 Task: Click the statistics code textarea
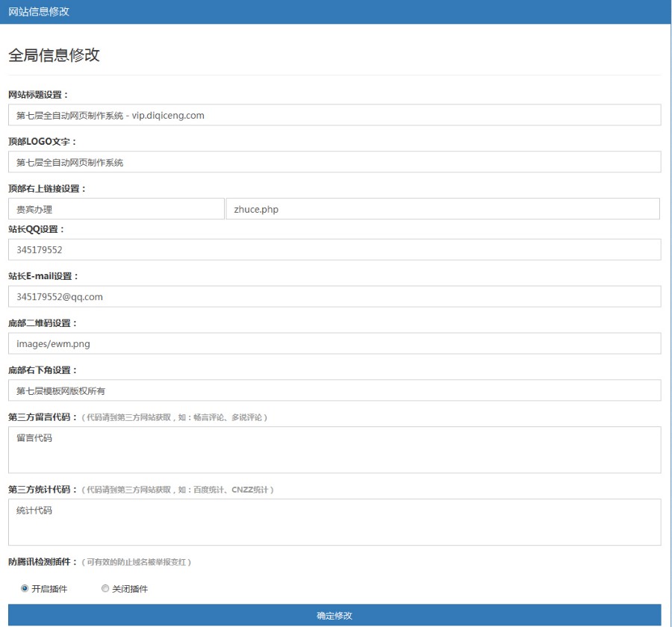(x=335, y=522)
